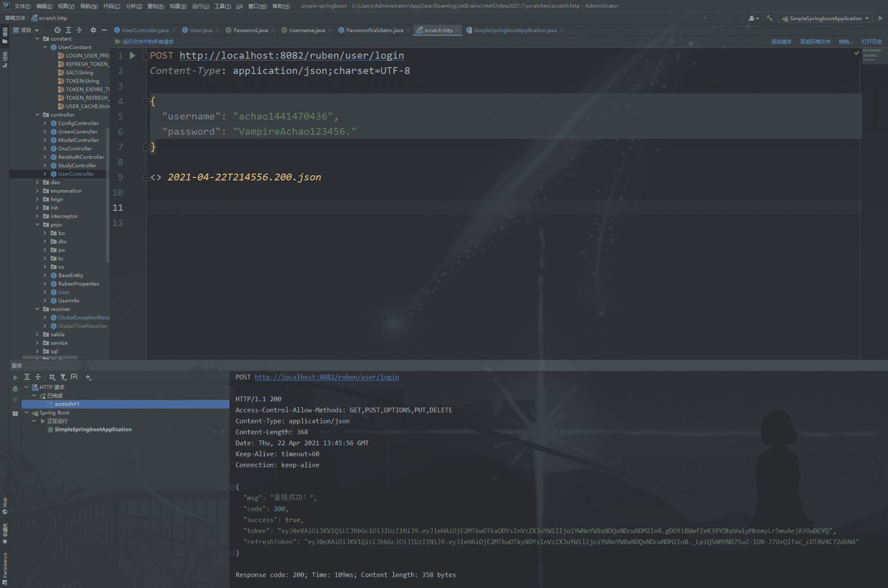Collapse the response JSON body fold marker
Image resolution: width=888 pixels, height=588 pixels.
click(x=233, y=487)
